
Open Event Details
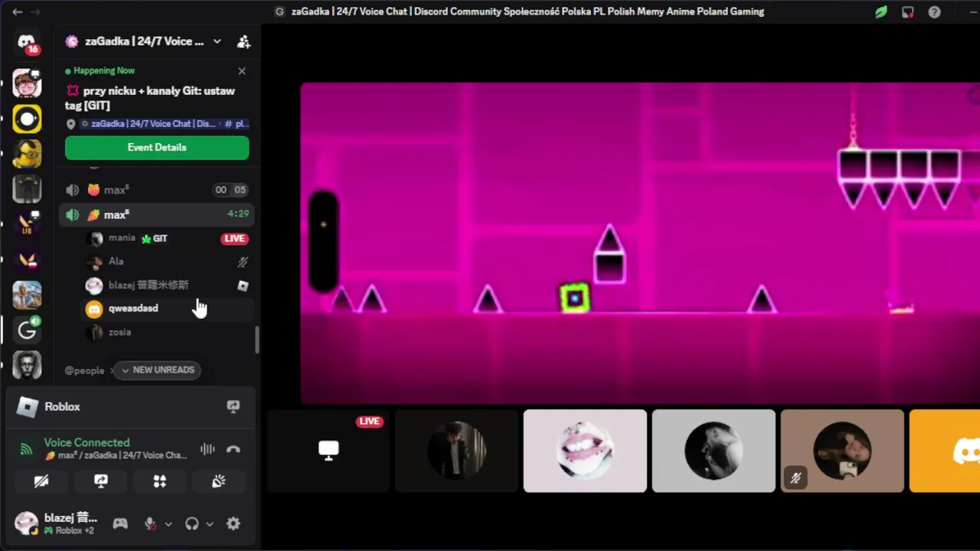tap(157, 148)
